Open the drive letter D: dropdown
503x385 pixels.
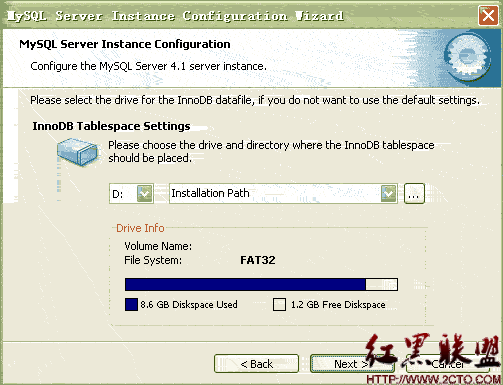tap(145, 193)
